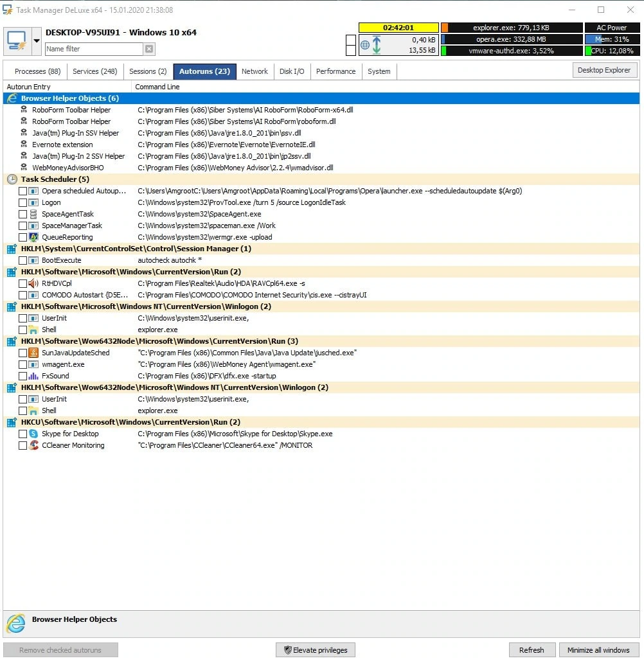Select the Autoruns (23) tab
644x663 pixels.
204,71
